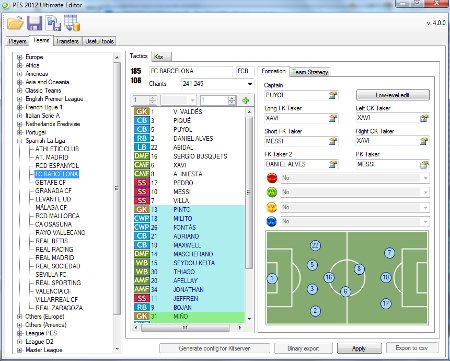Click the FK Taker 2 picker icon

(x=333, y=164)
